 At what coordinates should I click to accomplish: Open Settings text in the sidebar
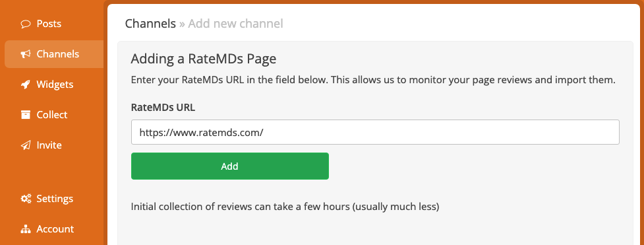pos(55,199)
